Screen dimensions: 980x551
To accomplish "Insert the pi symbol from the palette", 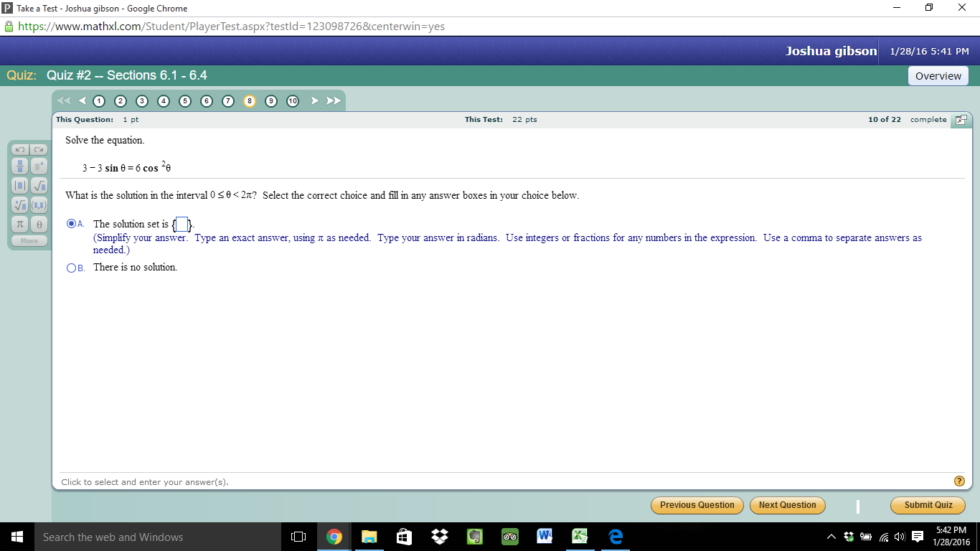I will [20, 224].
